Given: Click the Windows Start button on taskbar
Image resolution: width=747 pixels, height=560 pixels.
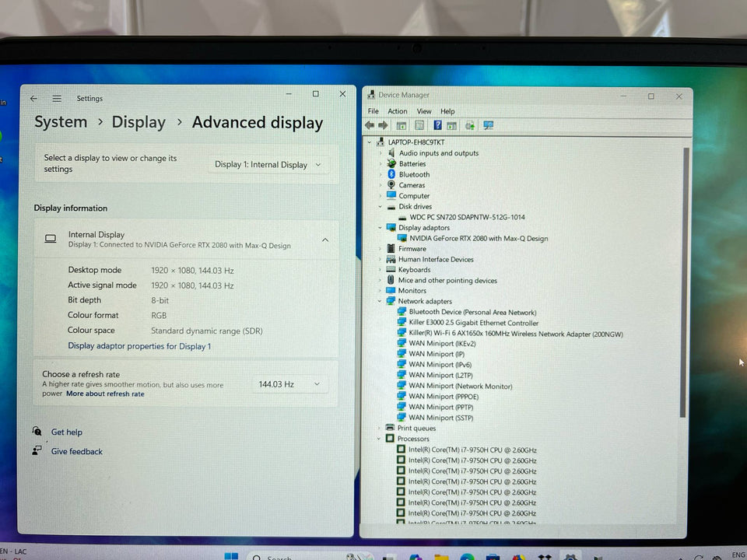Looking at the screenshot, I should pos(231,555).
